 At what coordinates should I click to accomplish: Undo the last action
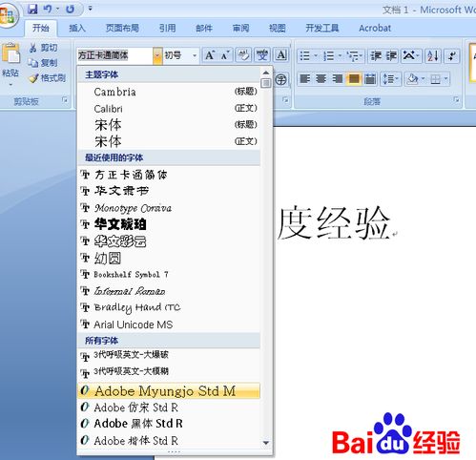[48, 9]
